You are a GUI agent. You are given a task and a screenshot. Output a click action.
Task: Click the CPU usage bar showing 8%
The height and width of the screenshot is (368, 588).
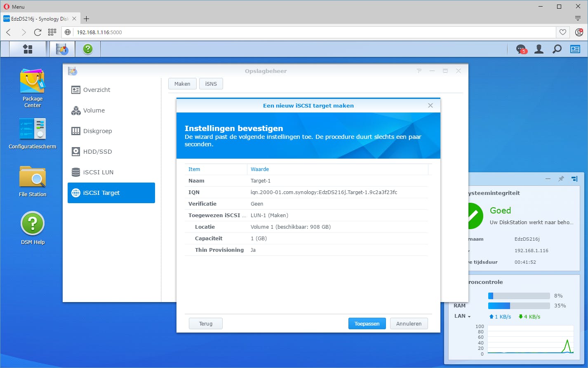point(519,296)
